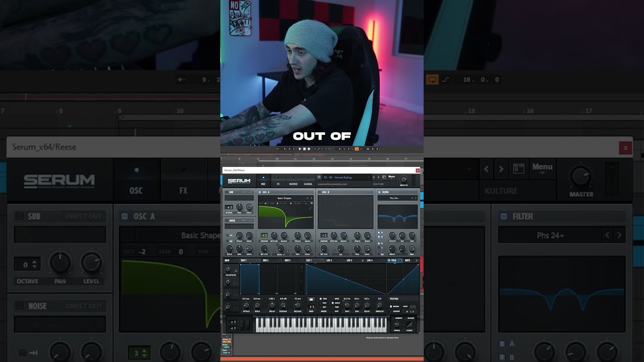Choose the next filter type arrow
Screen dimensions: 644x362
tap(416, 198)
